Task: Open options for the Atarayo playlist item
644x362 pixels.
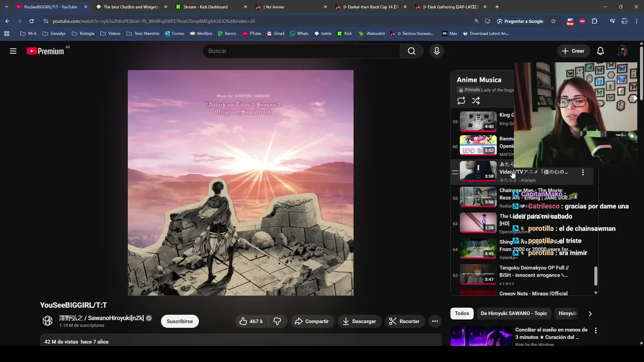Action: click(x=583, y=172)
